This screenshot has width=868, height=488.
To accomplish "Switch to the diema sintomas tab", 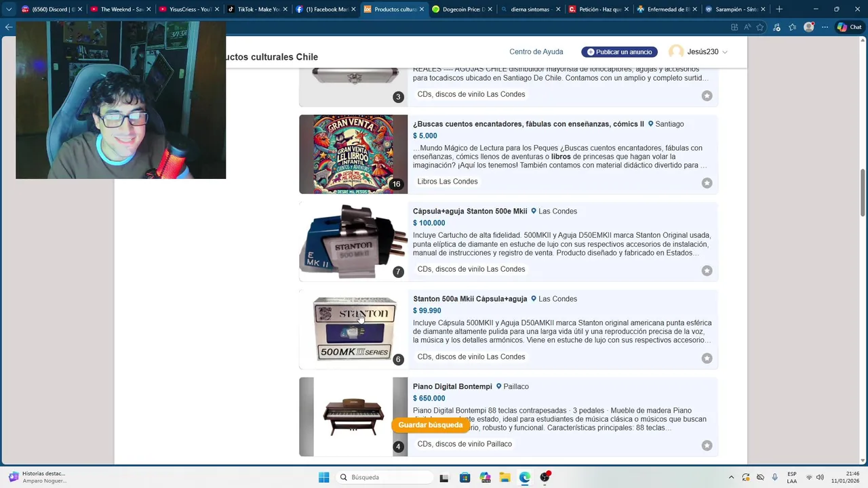I will (x=530, y=9).
